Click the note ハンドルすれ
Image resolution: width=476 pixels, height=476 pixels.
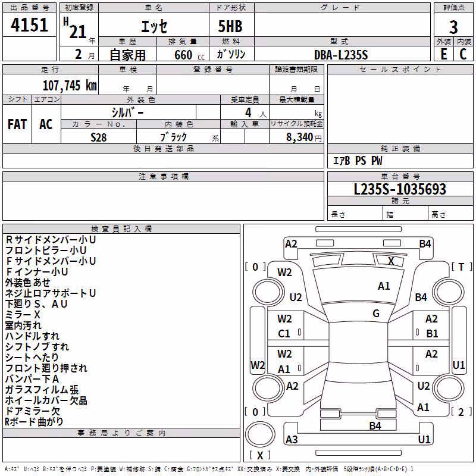click(32, 336)
